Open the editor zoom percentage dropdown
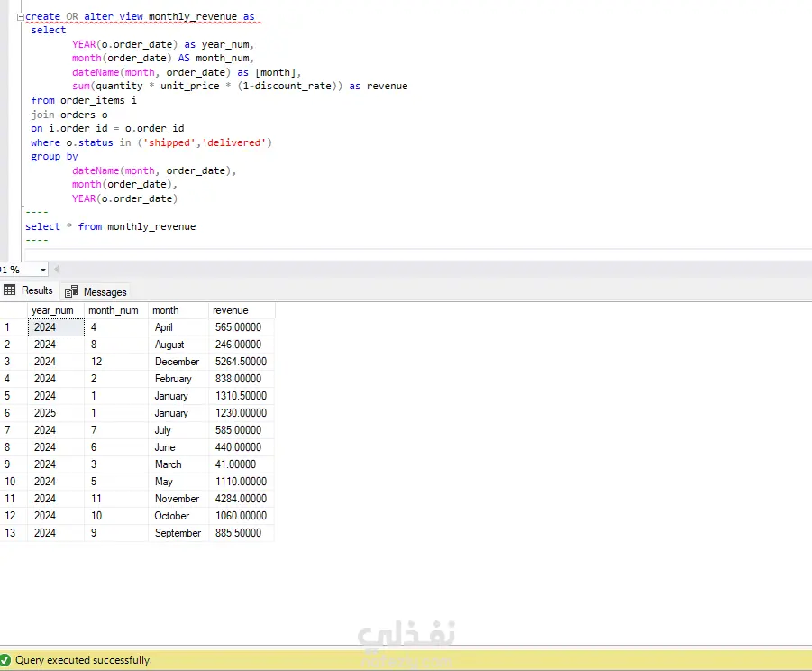 click(x=43, y=270)
